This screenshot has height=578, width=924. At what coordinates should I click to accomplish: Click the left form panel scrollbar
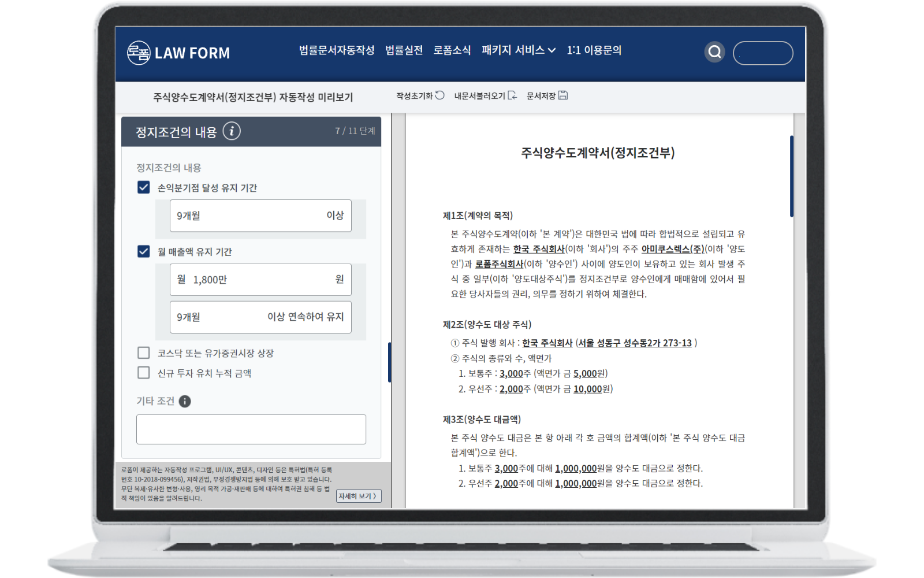point(389,362)
